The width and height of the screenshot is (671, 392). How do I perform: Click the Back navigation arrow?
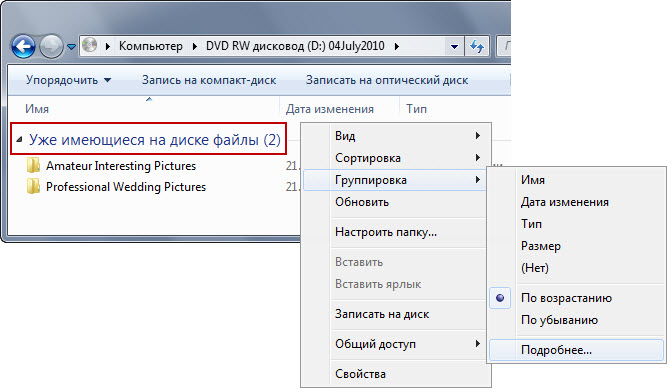(x=23, y=46)
